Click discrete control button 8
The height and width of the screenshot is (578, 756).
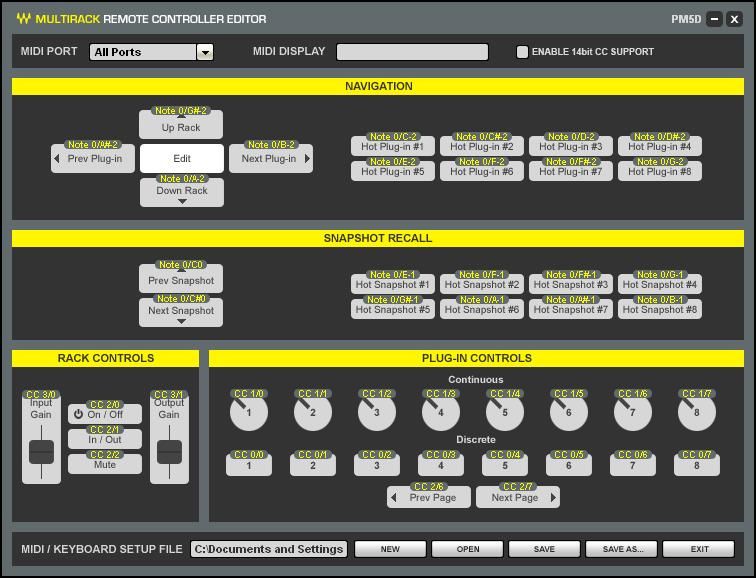pos(697,465)
